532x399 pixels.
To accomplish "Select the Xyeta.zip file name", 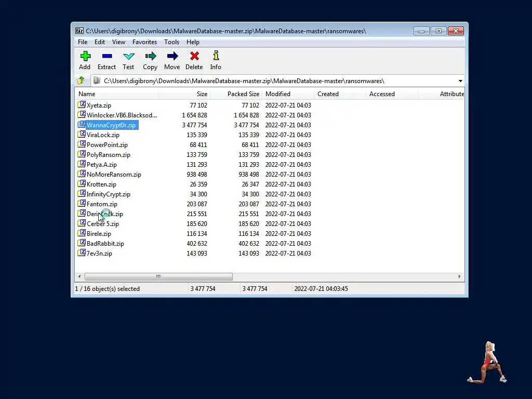I will 99,105.
